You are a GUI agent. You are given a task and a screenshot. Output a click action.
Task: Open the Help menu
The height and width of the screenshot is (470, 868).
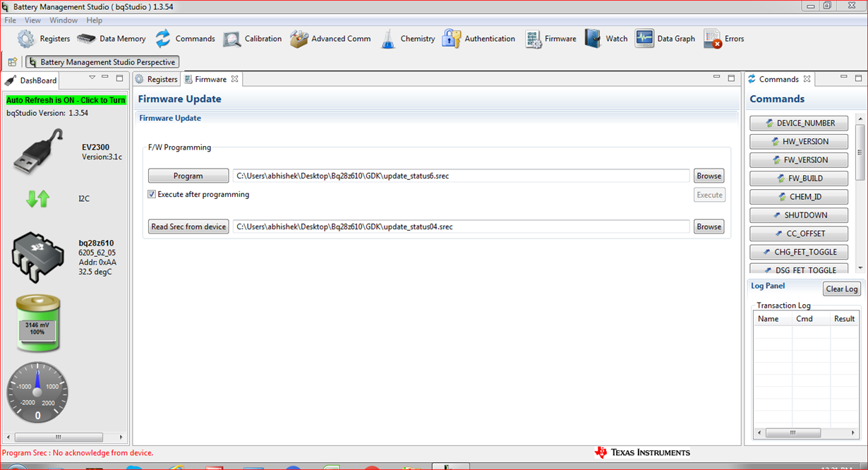95,20
